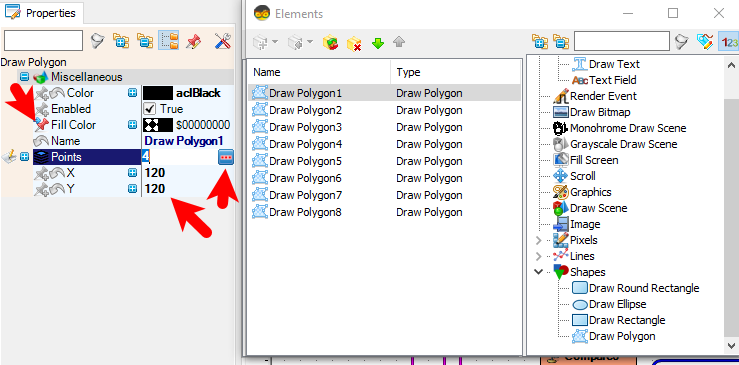Click the Draw Scene item icon
Viewport: 739px width, 365px height.
pyautogui.click(x=561, y=208)
